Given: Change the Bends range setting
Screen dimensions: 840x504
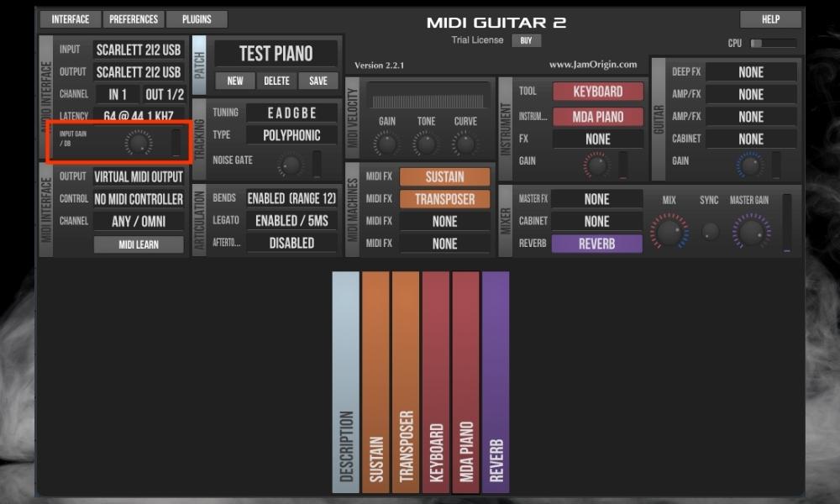Looking at the screenshot, I should coord(291,198).
